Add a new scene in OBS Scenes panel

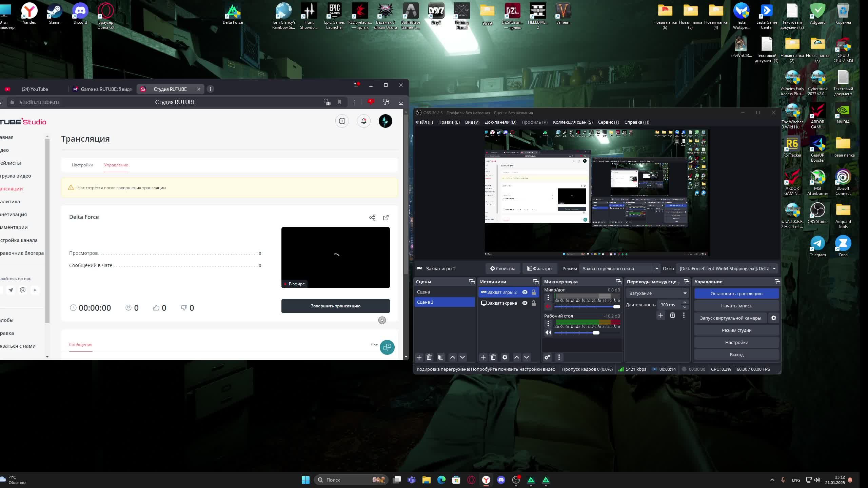point(419,357)
